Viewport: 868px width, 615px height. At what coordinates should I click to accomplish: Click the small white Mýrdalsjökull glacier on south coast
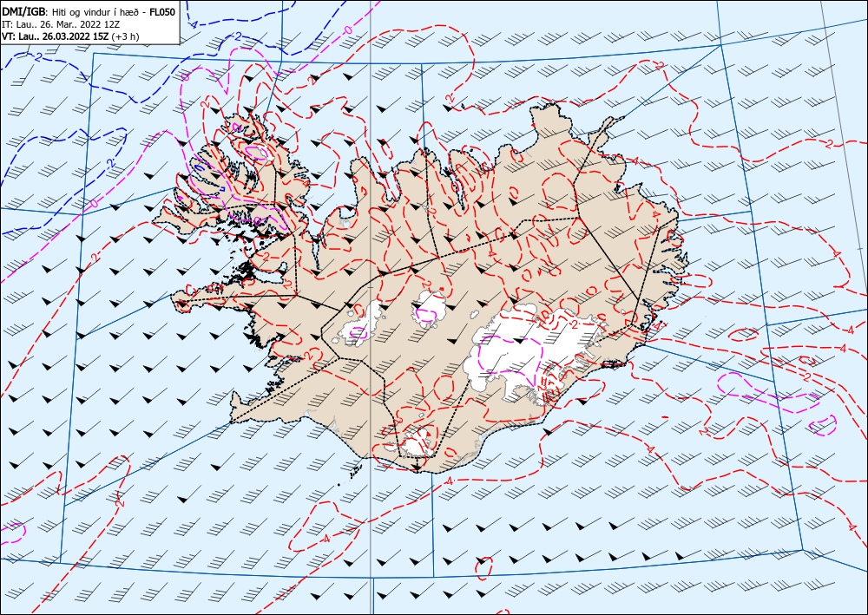[418, 442]
